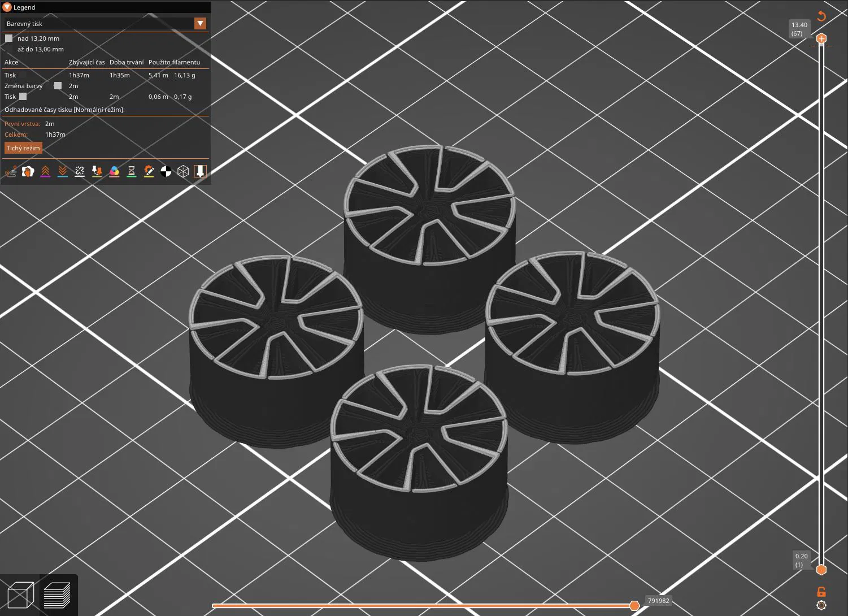Toggle center of gravity marker icon
The image size is (848, 616).
(x=166, y=171)
